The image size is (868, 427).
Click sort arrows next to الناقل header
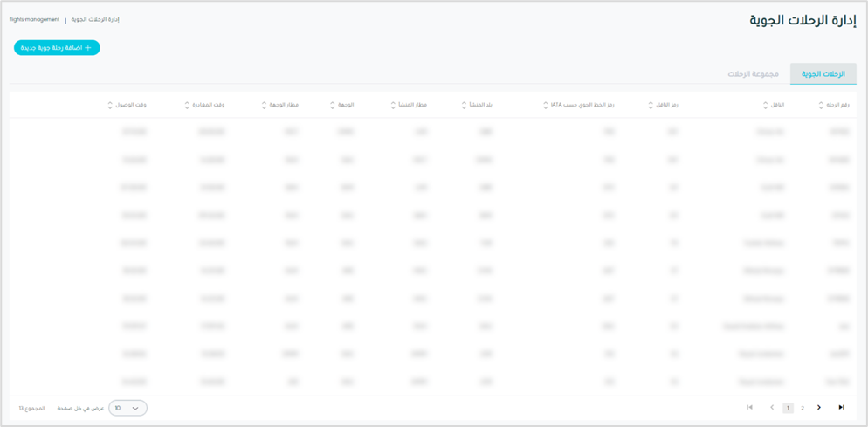765,106
